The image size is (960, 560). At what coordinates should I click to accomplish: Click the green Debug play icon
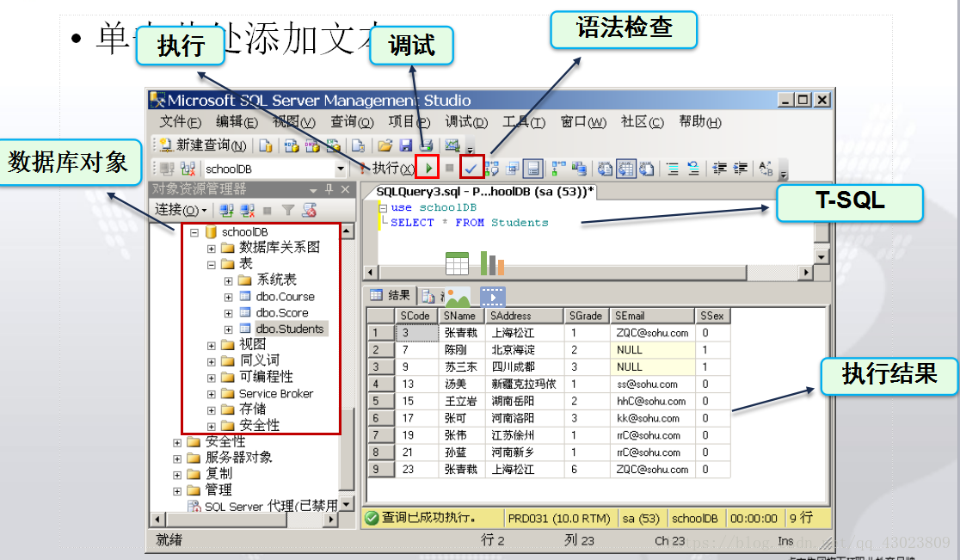coord(428,167)
